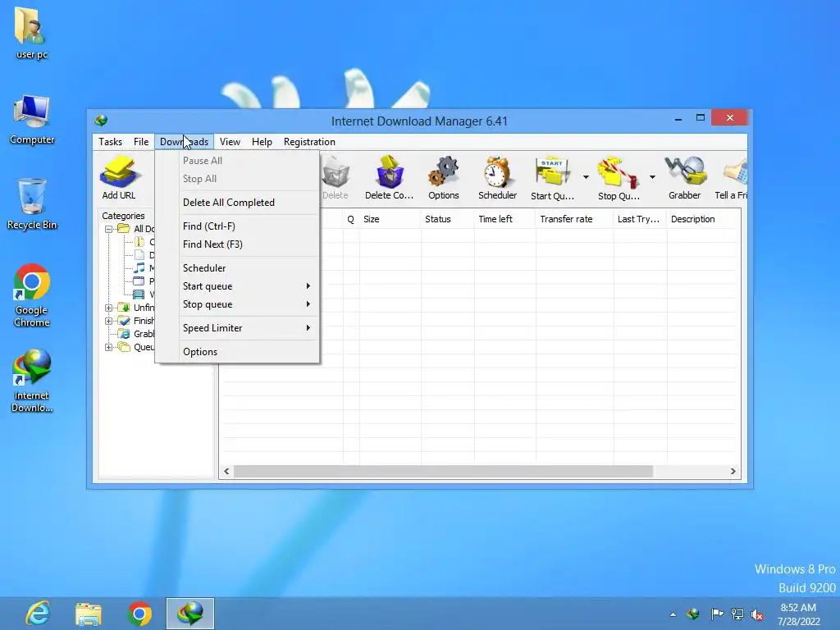Image resolution: width=840 pixels, height=630 pixels.
Task: Select the Internet Download Manager desktop shortcut
Action: (x=32, y=381)
